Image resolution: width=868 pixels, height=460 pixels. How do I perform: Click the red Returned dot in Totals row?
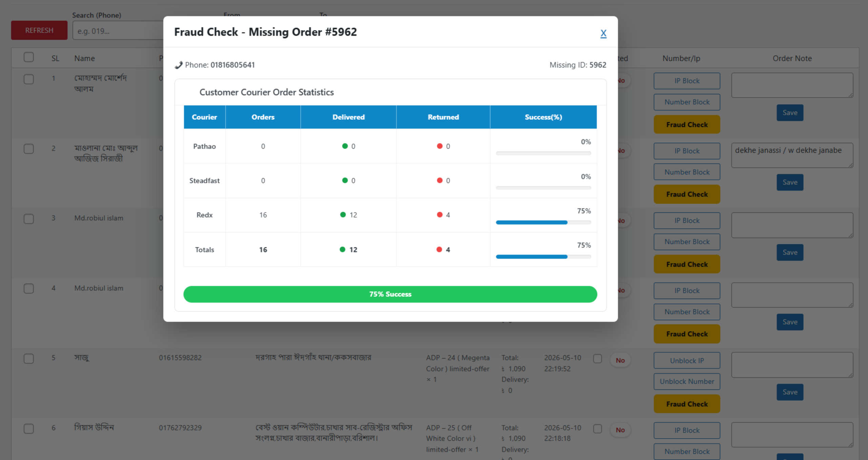pyautogui.click(x=439, y=250)
